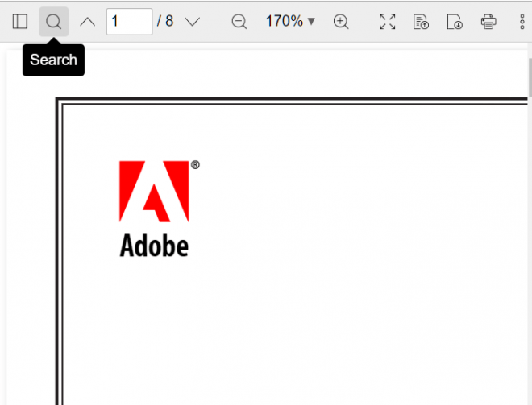
Task: Go to previous page arrow
Action: [x=88, y=22]
